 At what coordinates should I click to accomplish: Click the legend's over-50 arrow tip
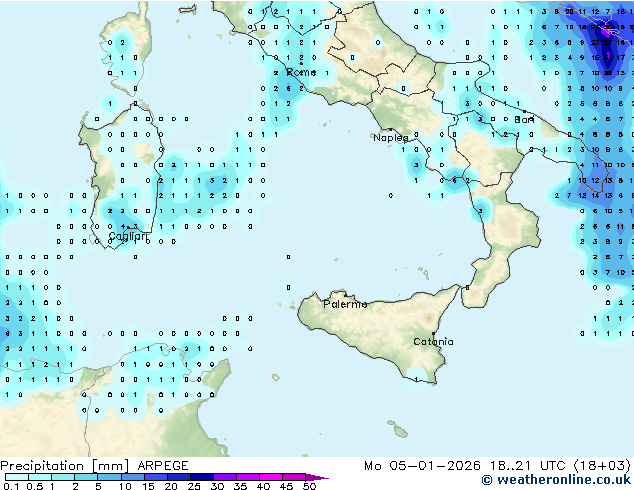[x=317, y=477]
